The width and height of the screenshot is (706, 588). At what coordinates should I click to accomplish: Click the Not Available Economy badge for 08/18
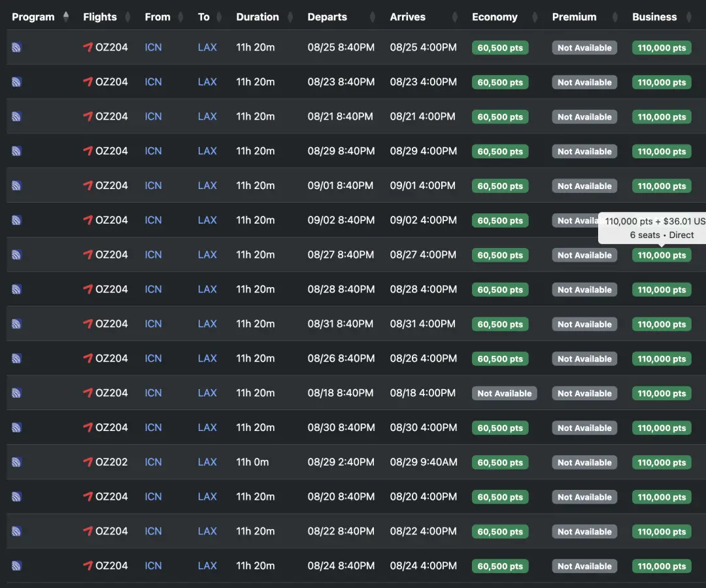coord(504,394)
